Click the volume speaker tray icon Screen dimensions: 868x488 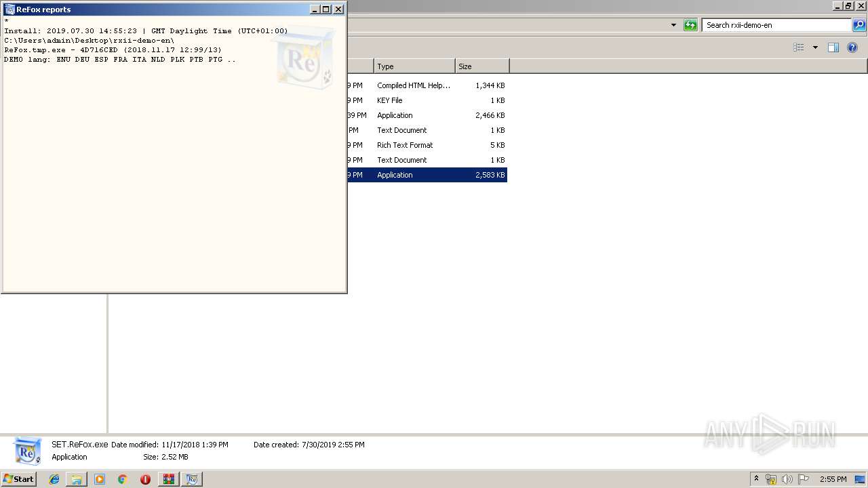787,479
